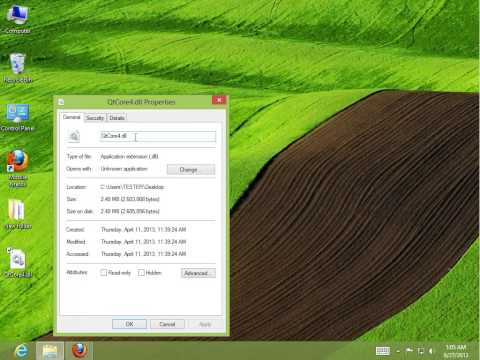Click the file name field
This screenshot has width=480, height=360.
point(158,136)
